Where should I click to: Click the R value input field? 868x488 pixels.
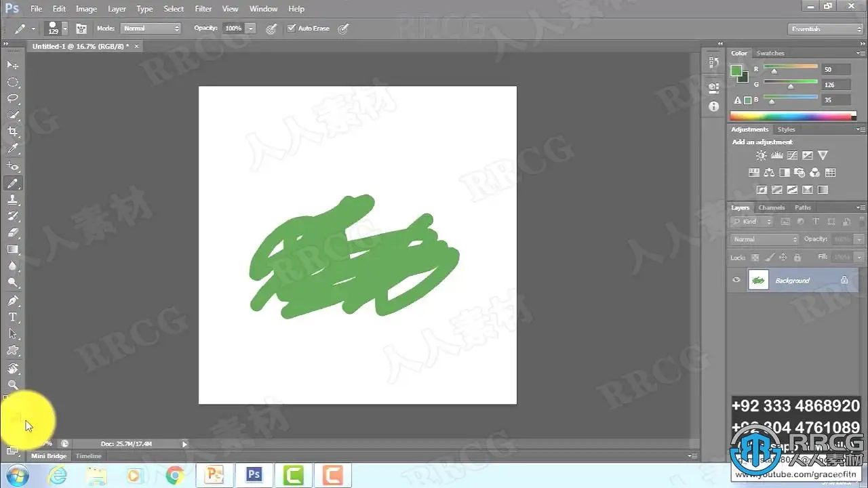point(836,69)
